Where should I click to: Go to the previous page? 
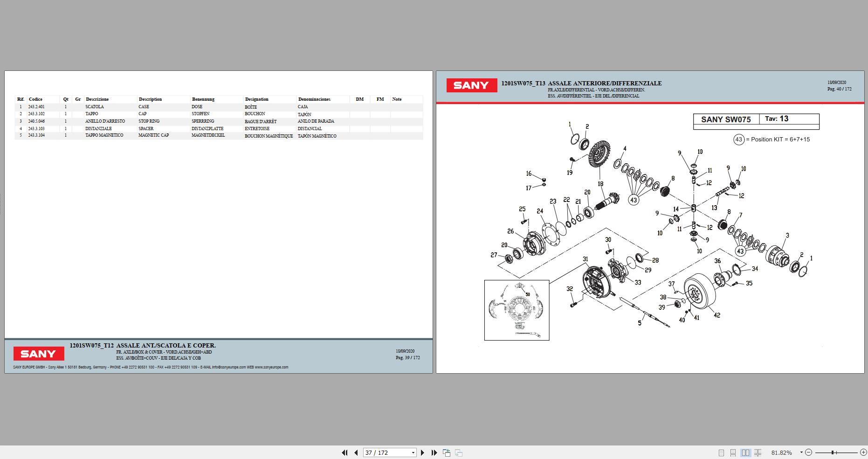tap(356, 452)
